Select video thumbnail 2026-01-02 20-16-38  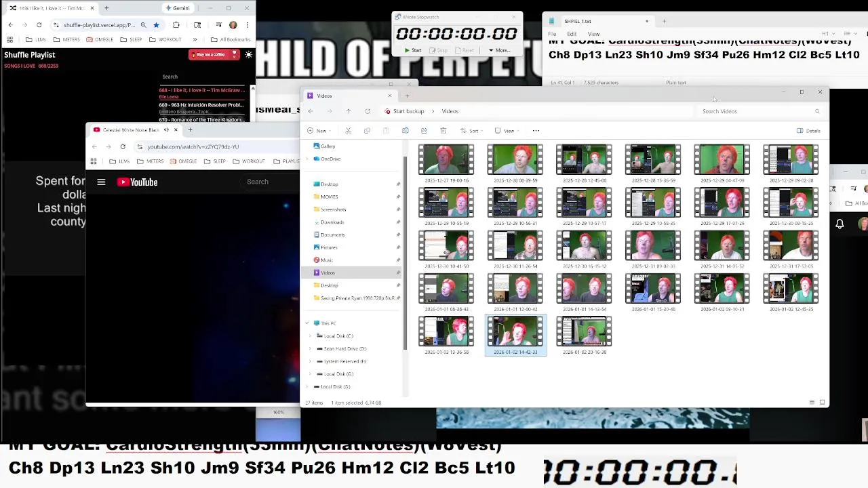point(584,335)
